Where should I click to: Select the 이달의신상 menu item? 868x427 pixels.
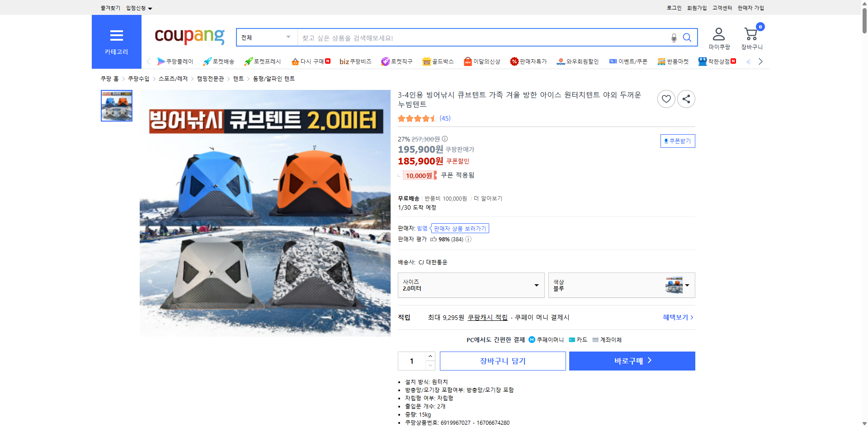tap(482, 61)
